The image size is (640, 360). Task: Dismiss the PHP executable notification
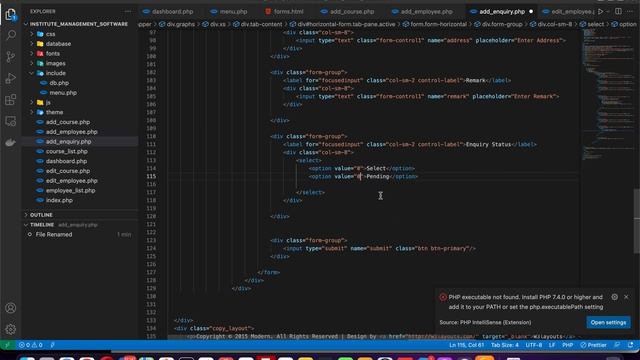(626, 297)
